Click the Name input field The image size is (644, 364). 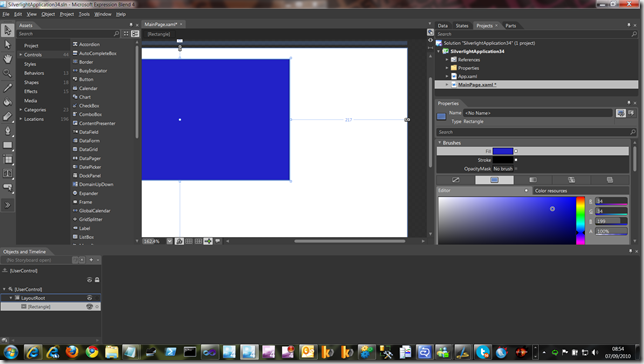click(538, 113)
